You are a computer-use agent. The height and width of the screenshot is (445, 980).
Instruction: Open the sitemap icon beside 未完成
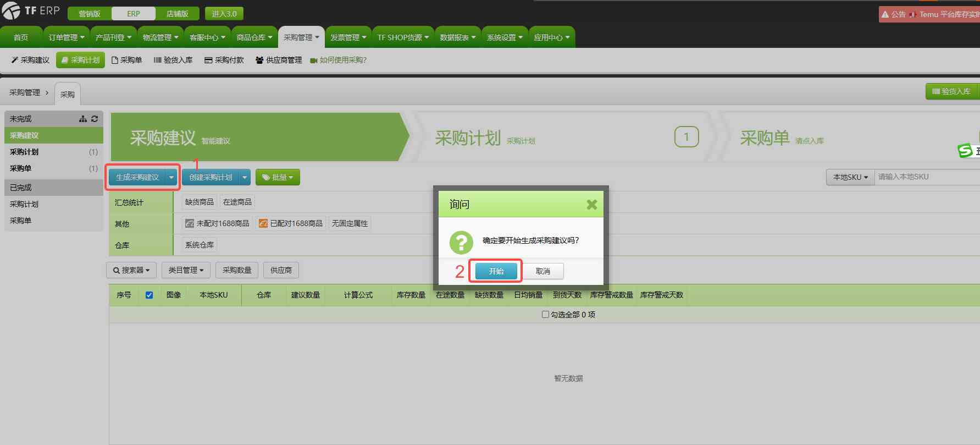pyautogui.click(x=83, y=119)
